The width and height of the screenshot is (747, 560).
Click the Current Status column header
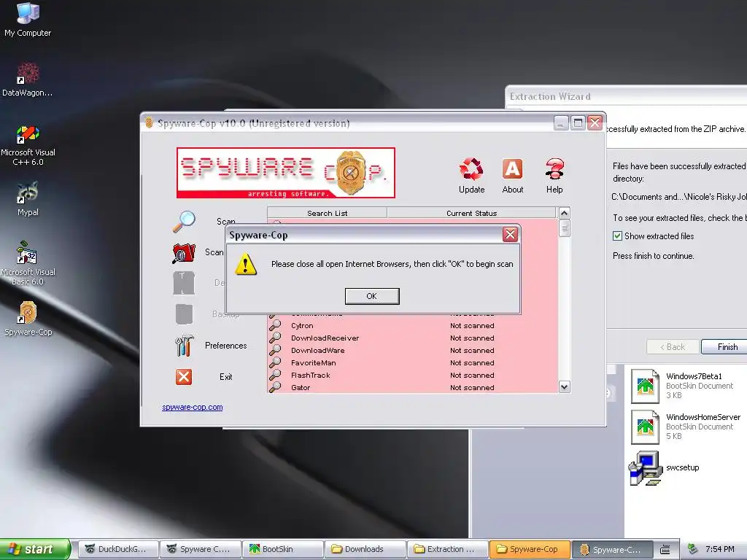click(472, 213)
